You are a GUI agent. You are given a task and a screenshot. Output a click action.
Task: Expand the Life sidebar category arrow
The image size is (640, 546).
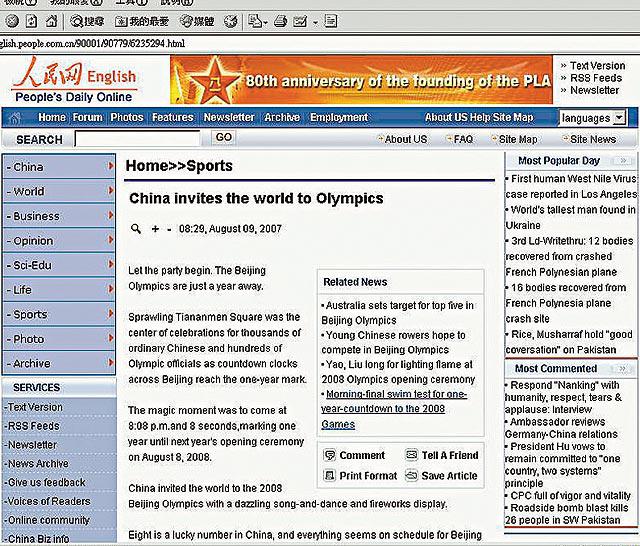110,289
